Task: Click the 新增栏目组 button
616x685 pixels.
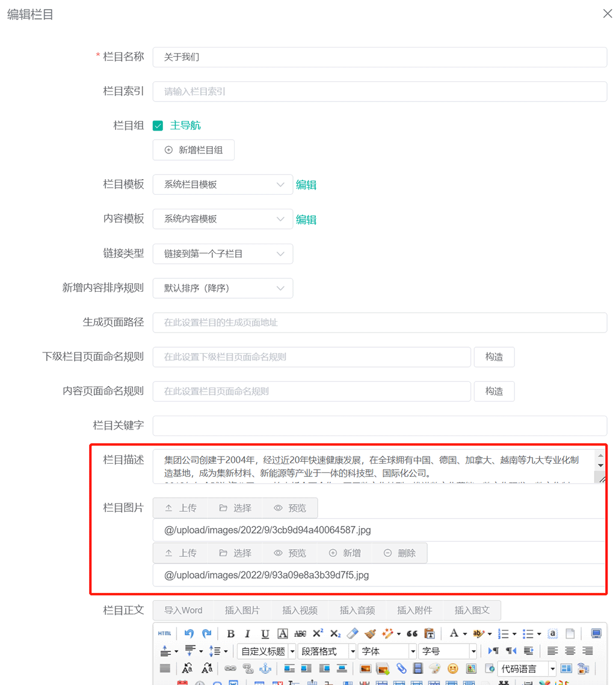Action: coord(194,150)
